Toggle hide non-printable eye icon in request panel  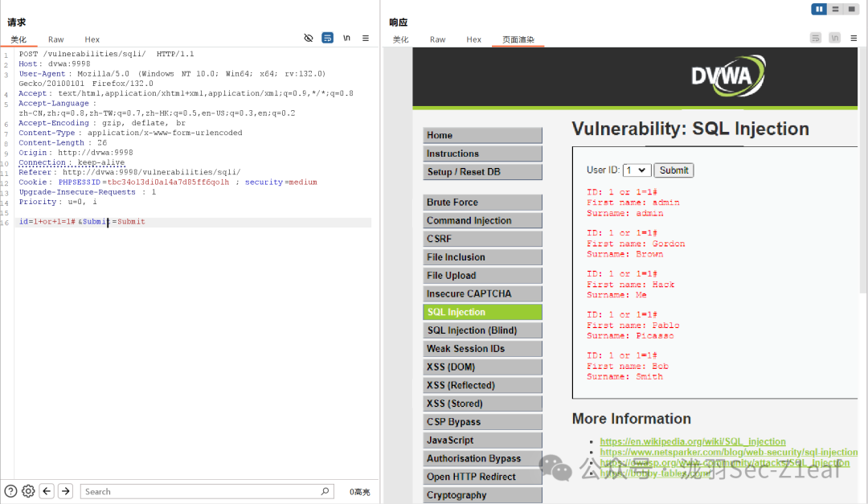click(x=309, y=39)
